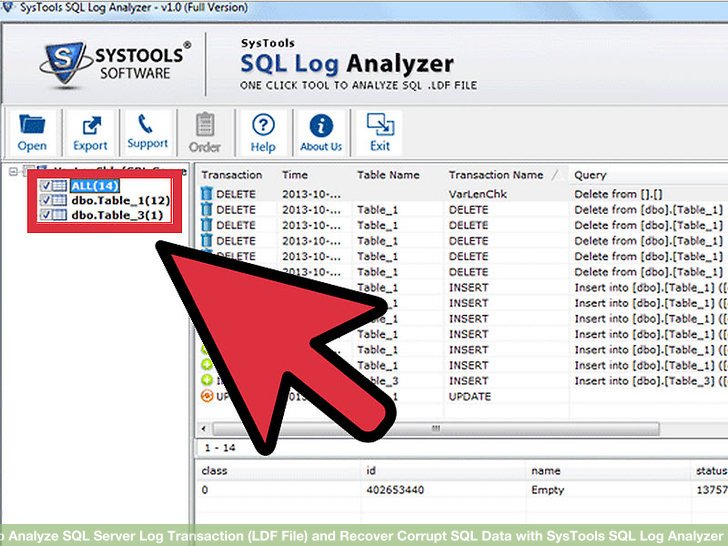Click the Exit toolbar icon
Image resolution: width=728 pixels, height=546 pixels.
pos(379,124)
